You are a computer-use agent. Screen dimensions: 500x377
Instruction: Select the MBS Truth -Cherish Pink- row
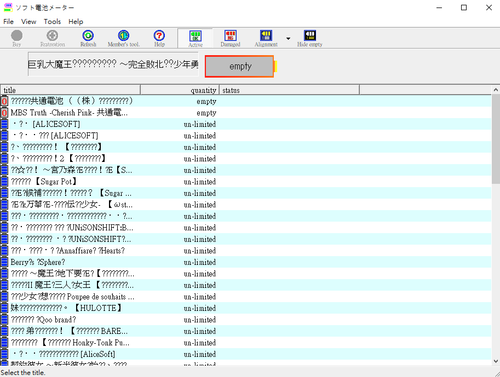click(246, 113)
